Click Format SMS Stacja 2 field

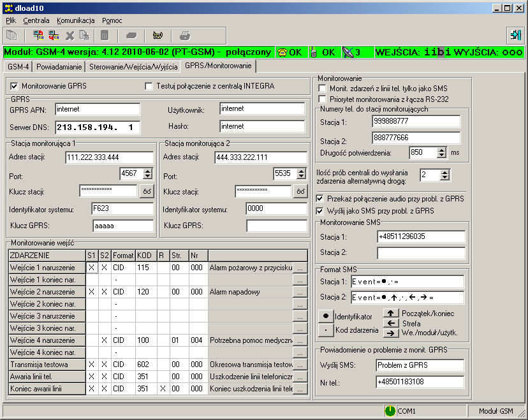[x=407, y=297]
